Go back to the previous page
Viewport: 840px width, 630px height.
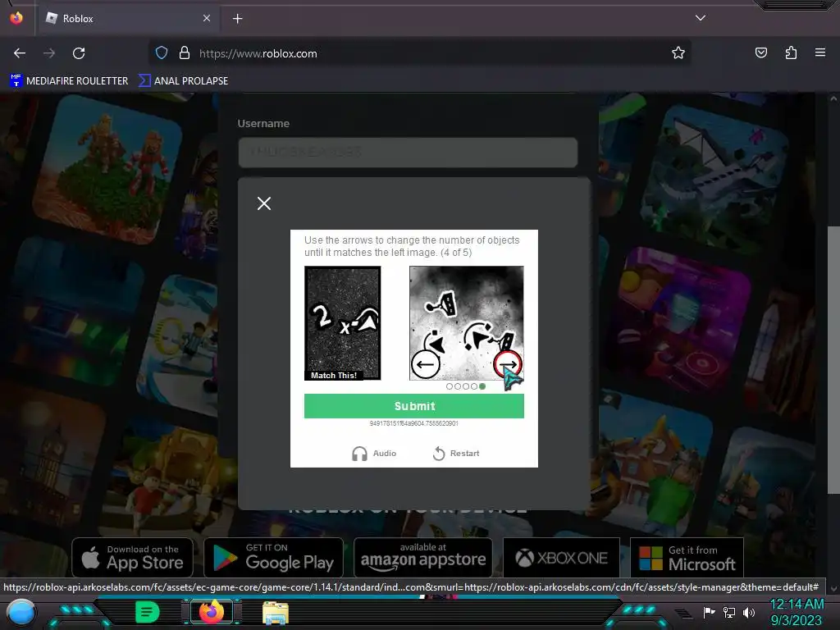(x=20, y=53)
